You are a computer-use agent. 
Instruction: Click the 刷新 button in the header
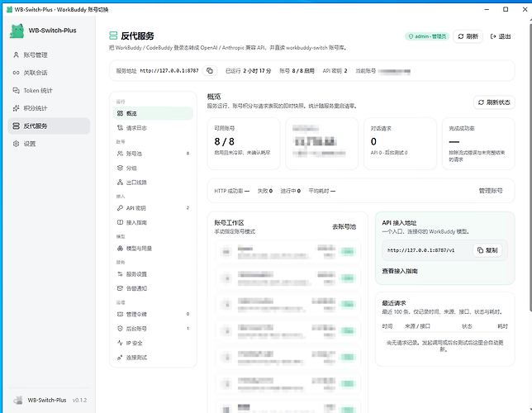point(468,36)
